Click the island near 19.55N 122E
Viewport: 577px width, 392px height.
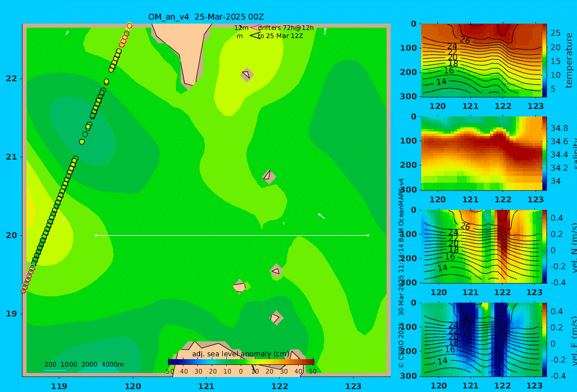pyautogui.click(x=276, y=271)
